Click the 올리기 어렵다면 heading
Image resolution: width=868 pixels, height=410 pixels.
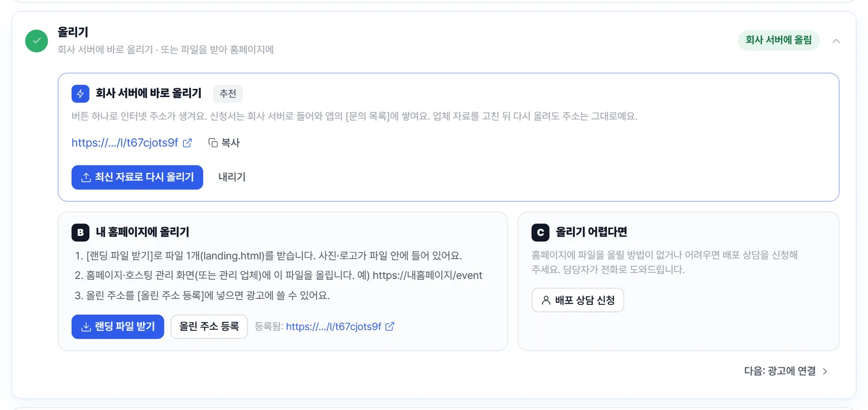coord(591,232)
